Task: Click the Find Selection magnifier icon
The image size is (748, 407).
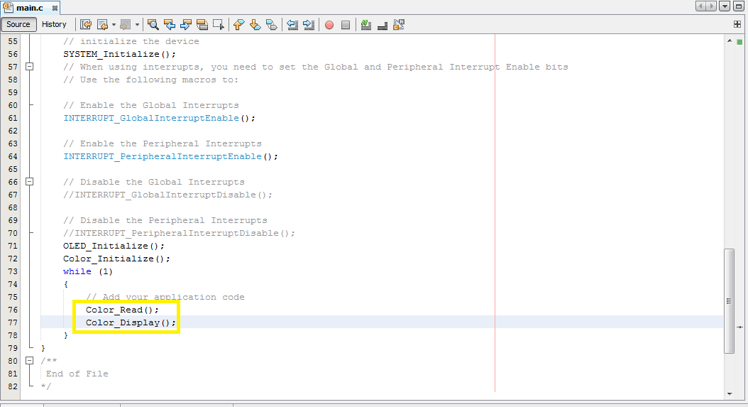Action: click(x=153, y=24)
